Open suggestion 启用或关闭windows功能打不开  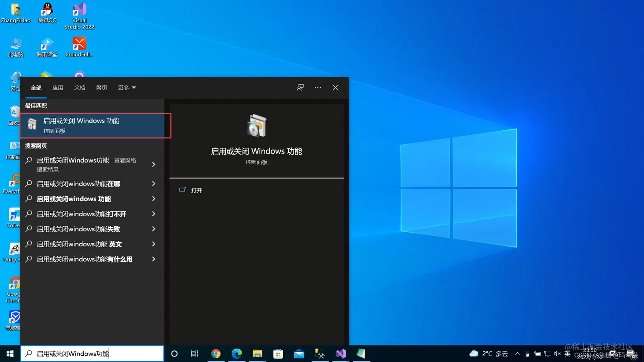(92, 214)
